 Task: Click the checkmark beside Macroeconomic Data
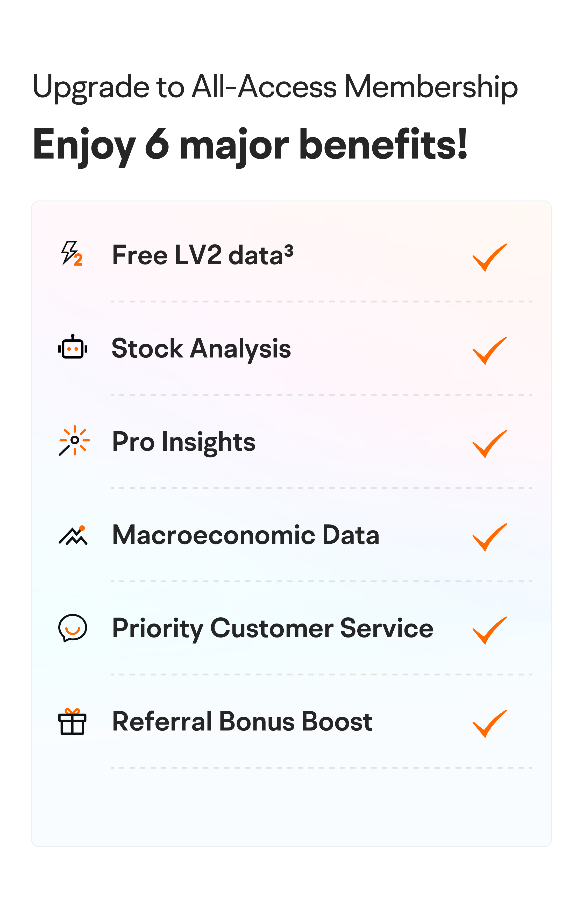[490, 537]
